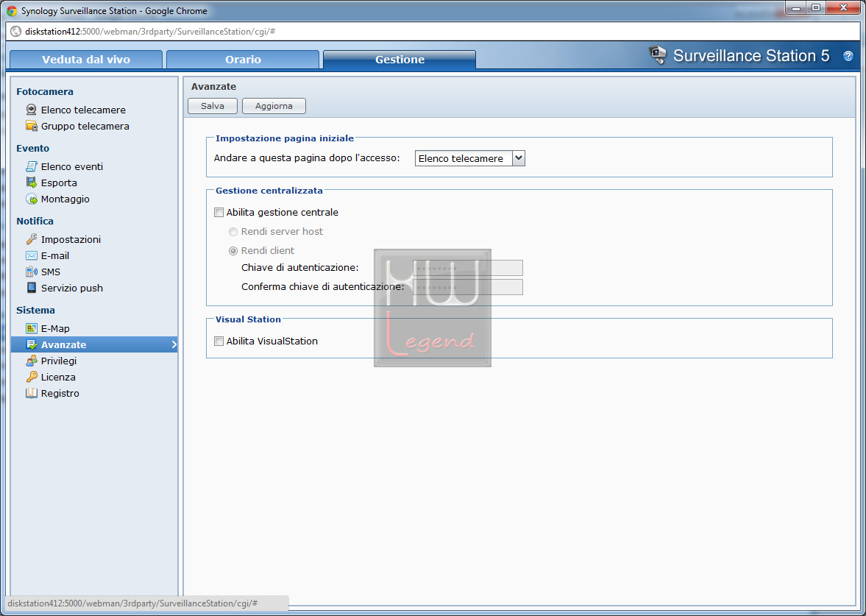Screen dimensions: 866x616
Task: Maximize the Chrome window
Action: (815, 8)
